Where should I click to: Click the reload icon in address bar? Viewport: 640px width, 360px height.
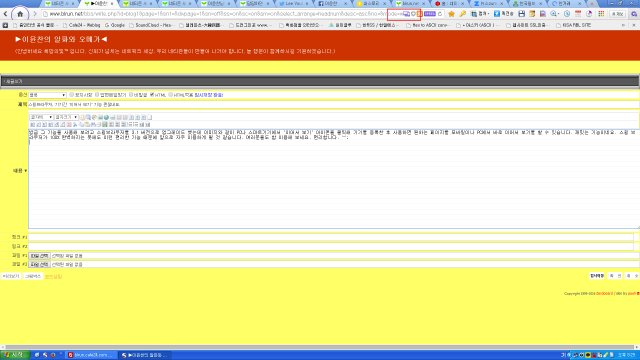tap(440, 14)
